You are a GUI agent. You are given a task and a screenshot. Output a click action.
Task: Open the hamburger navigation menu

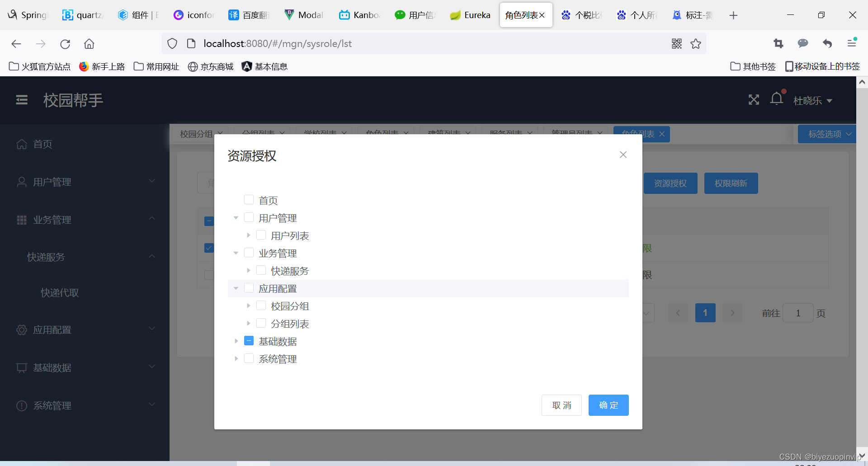click(x=21, y=100)
